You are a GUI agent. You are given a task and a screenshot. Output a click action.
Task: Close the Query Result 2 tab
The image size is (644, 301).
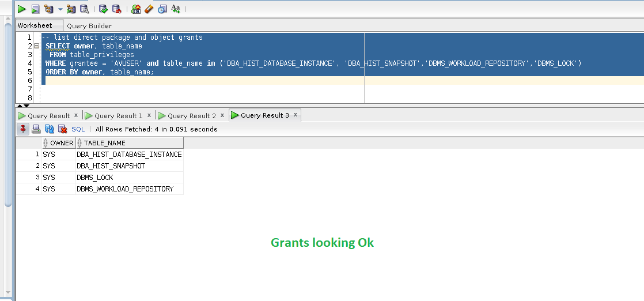pyautogui.click(x=222, y=115)
